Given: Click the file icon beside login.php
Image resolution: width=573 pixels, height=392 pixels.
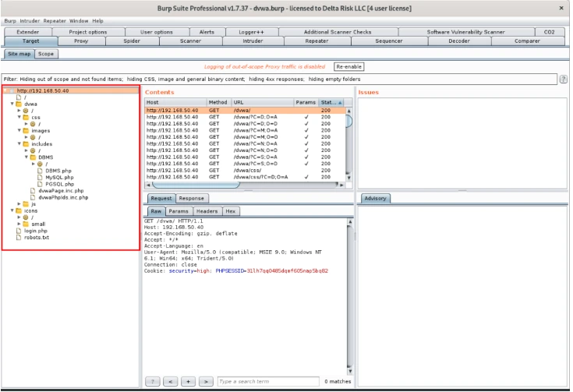Looking at the screenshot, I should coord(19,231).
